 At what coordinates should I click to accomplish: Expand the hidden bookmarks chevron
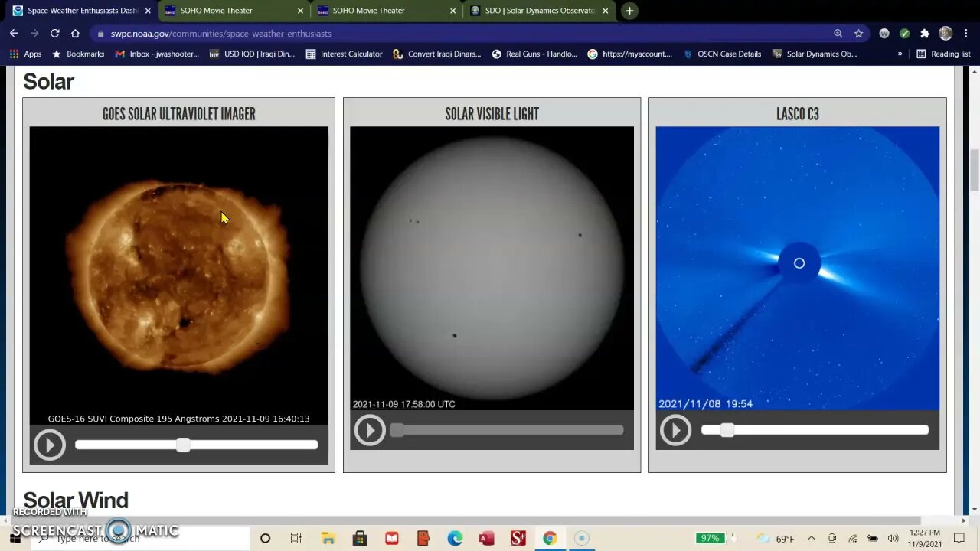[x=900, y=54]
